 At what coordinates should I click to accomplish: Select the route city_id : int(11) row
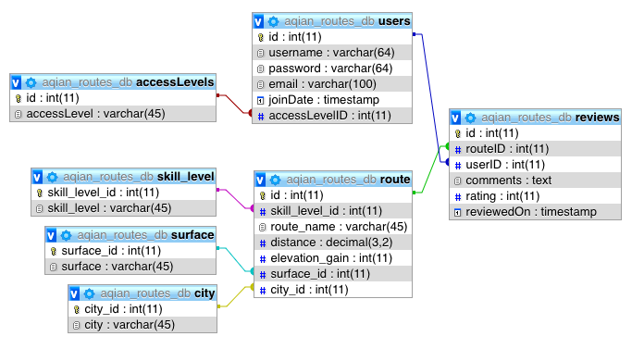click(333, 290)
